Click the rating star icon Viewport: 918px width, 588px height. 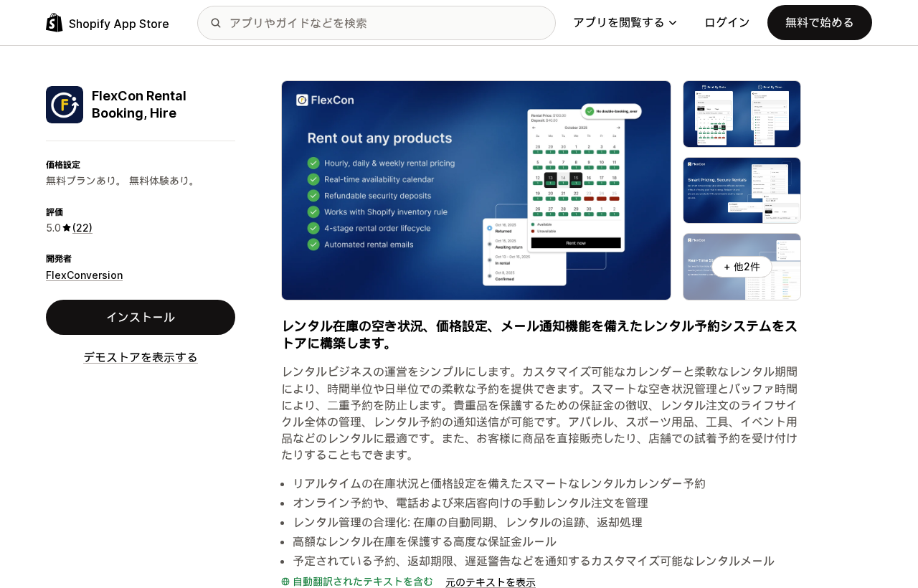pos(67,228)
